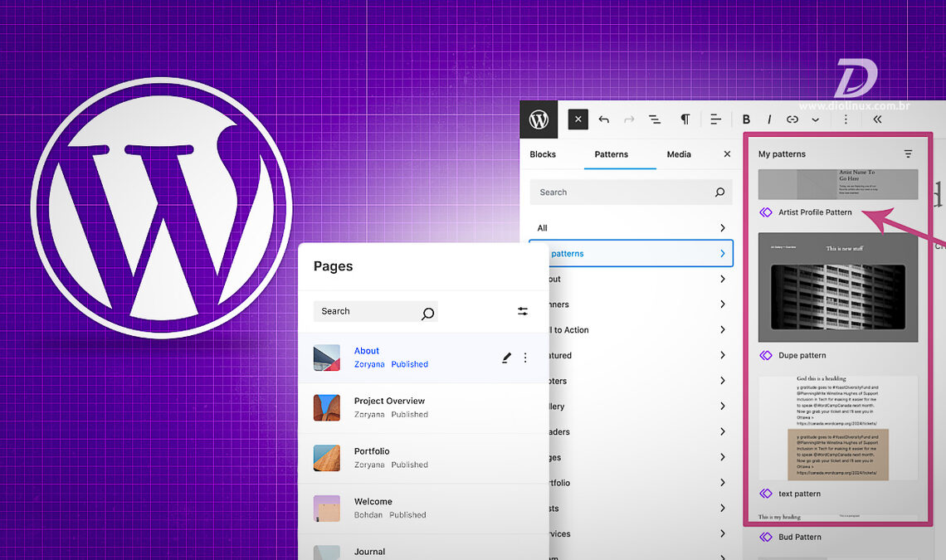
Task: Switch to the Media tab
Action: [679, 154]
